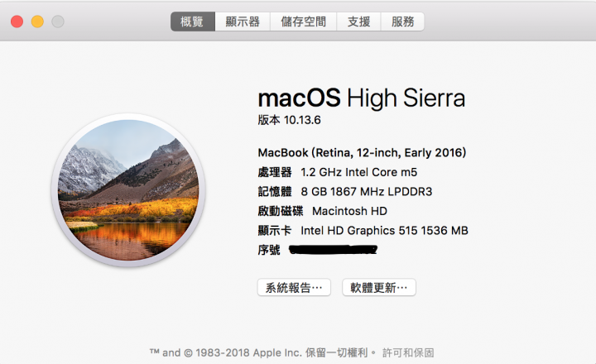Click the 序號 serial number label
The image size is (596, 364).
pyautogui.click(x=269, y=250)
